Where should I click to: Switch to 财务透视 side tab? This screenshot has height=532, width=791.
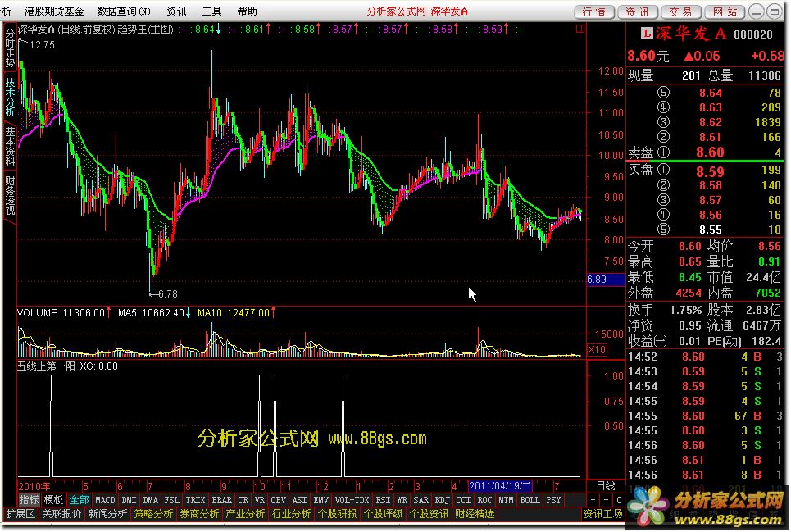[10, 196]
